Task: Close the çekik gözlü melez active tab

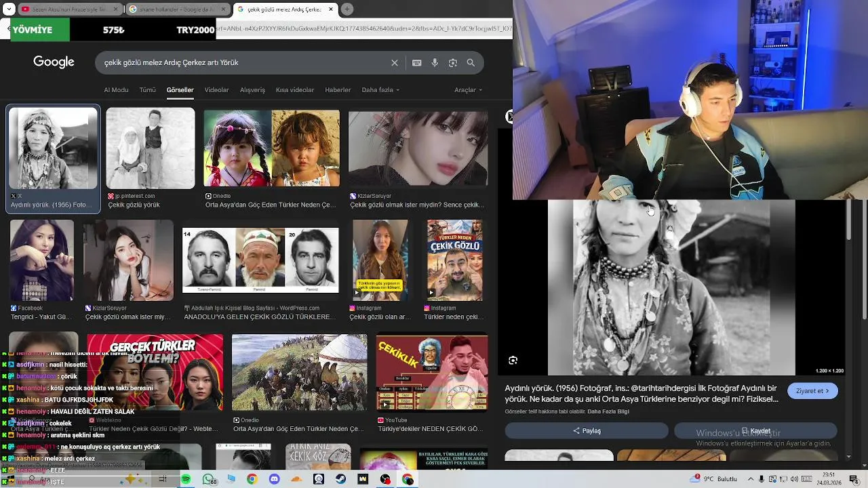Action: point(331,9)
